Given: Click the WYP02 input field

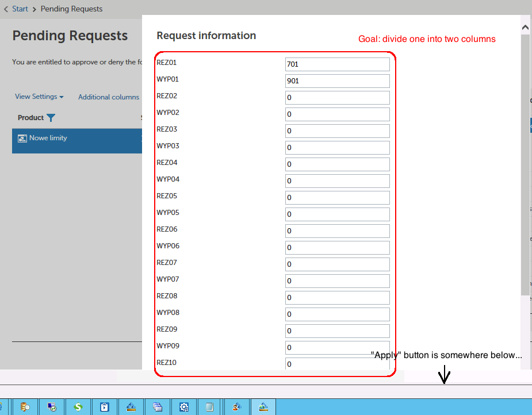Looking at the screenshot, I should point(337,114).
